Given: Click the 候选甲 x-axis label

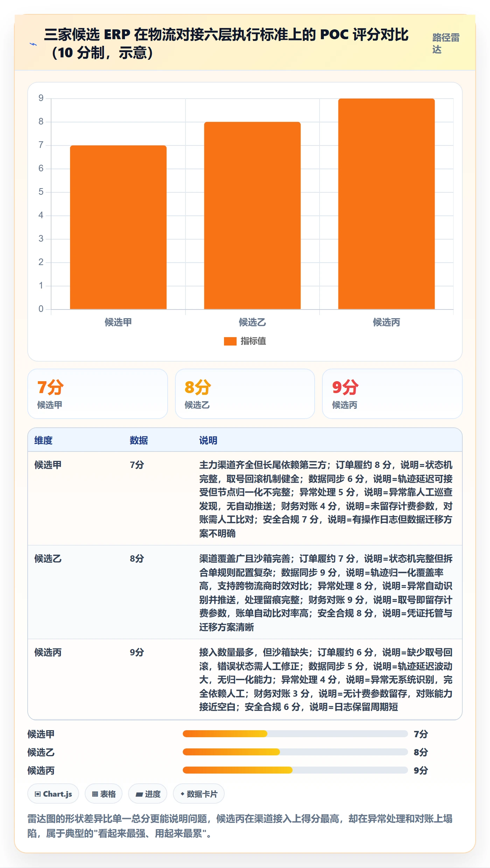Looking at the screenshot, I should click(x=118, y=322).
